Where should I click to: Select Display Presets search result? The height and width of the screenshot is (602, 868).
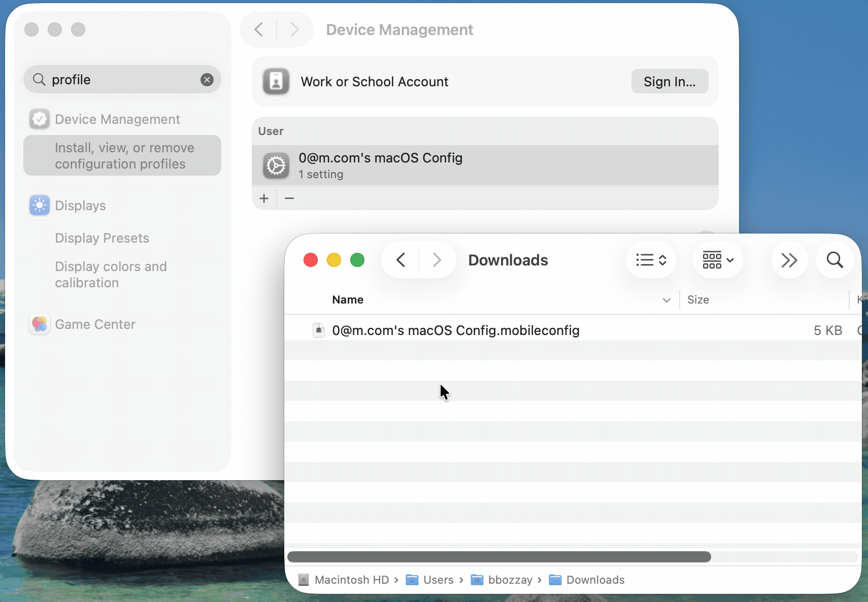[102, 238]
